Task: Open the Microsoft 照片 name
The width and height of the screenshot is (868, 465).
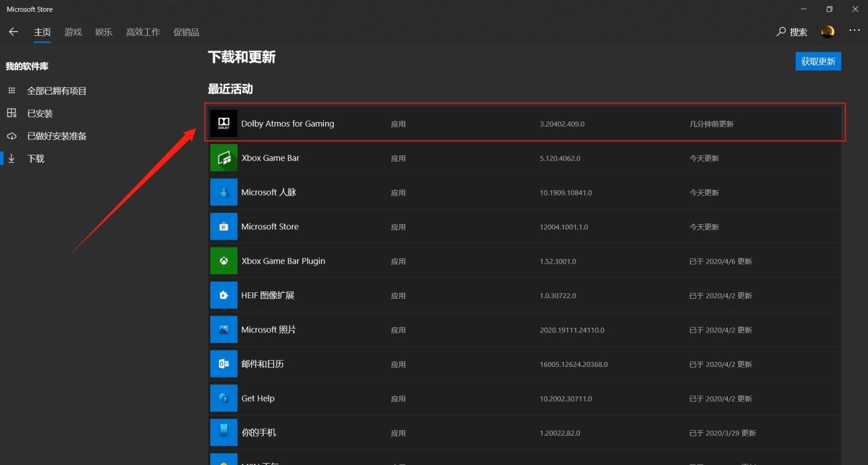Action: point(268,330)
